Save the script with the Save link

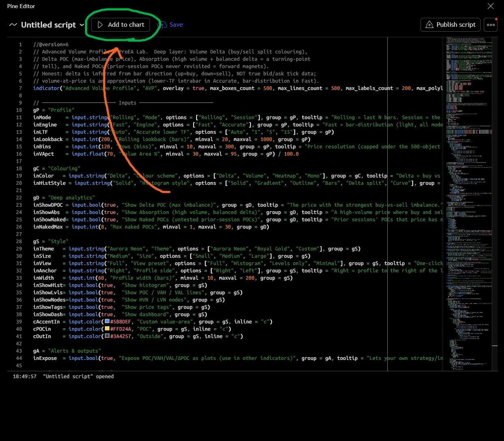pyautogui.click(x=176, y=25)
